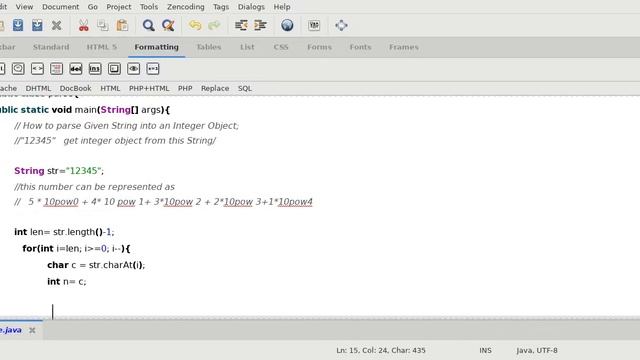Click the line 'int len= str.length()-1;'
The image size is (640, 360).
64,232
